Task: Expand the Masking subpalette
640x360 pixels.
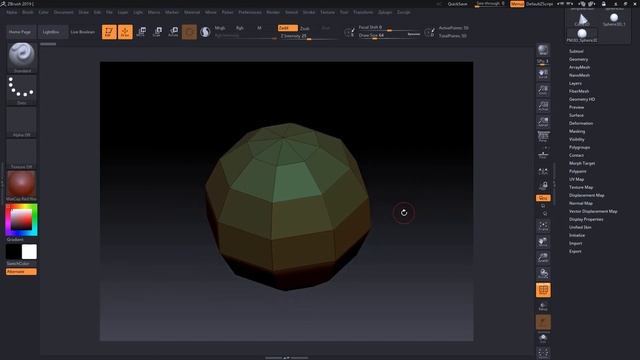Action: tap(577, 131)
